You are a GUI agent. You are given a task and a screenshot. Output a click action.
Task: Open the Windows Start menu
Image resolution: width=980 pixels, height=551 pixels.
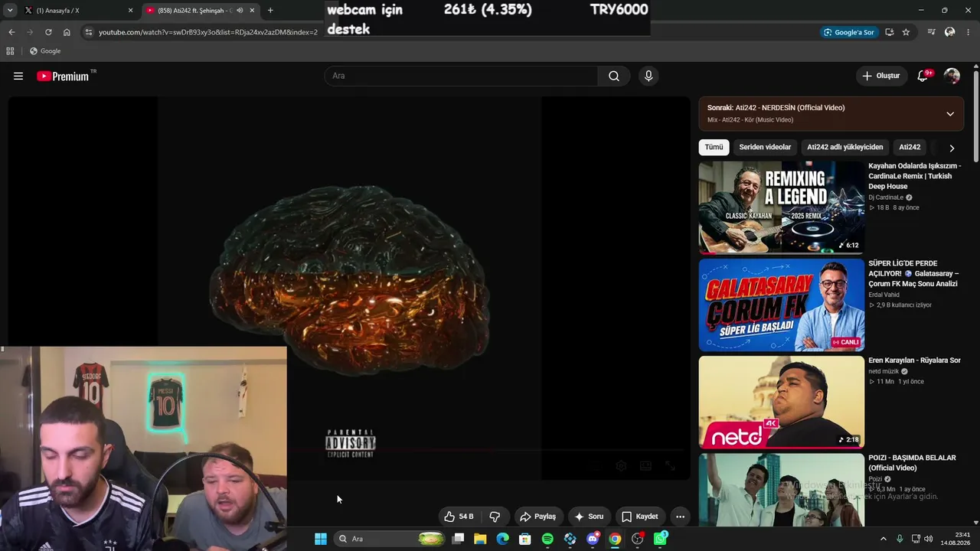tap(321, 539)
